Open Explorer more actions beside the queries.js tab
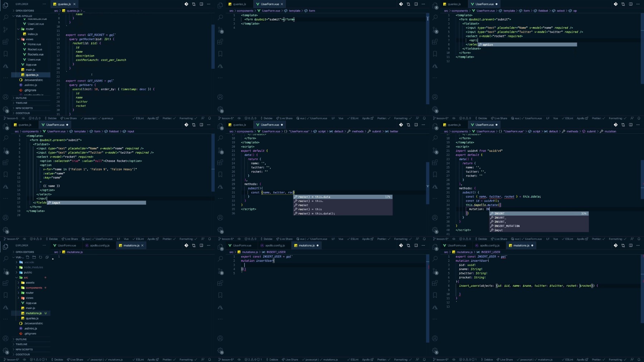This screenshot has height=362, width=644. (x=44, y=4)
